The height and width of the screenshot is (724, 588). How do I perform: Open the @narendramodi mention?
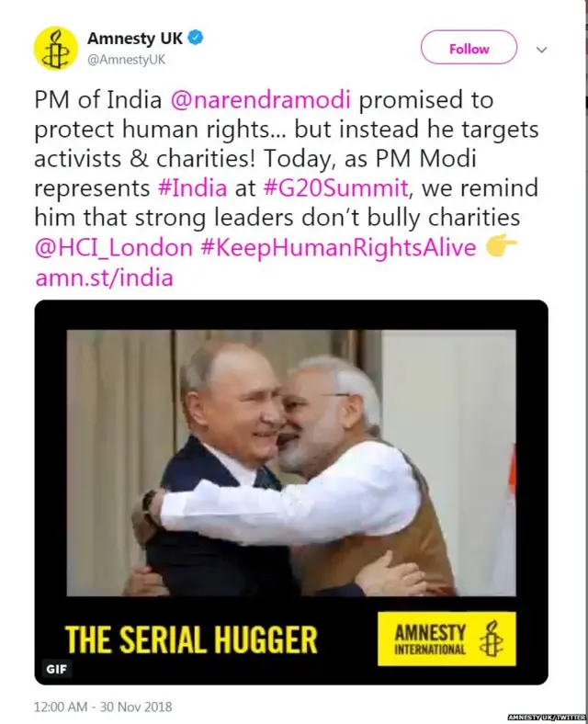pos(261,99)
